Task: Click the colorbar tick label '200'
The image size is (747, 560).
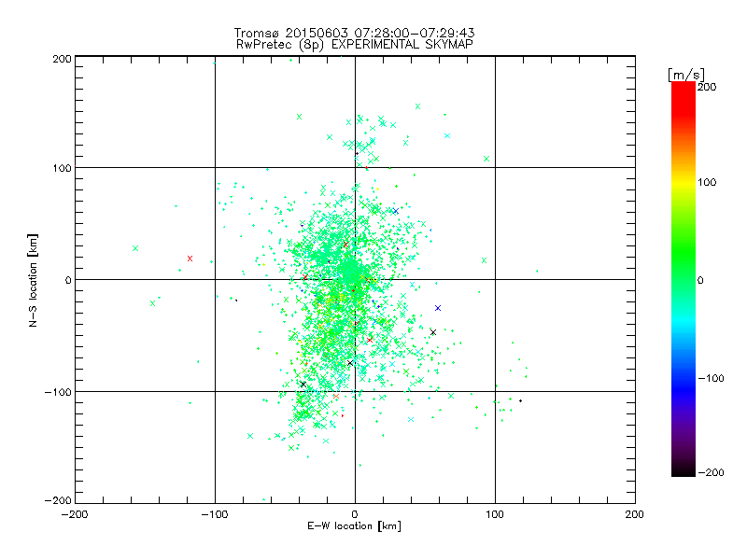Action: 707,87
